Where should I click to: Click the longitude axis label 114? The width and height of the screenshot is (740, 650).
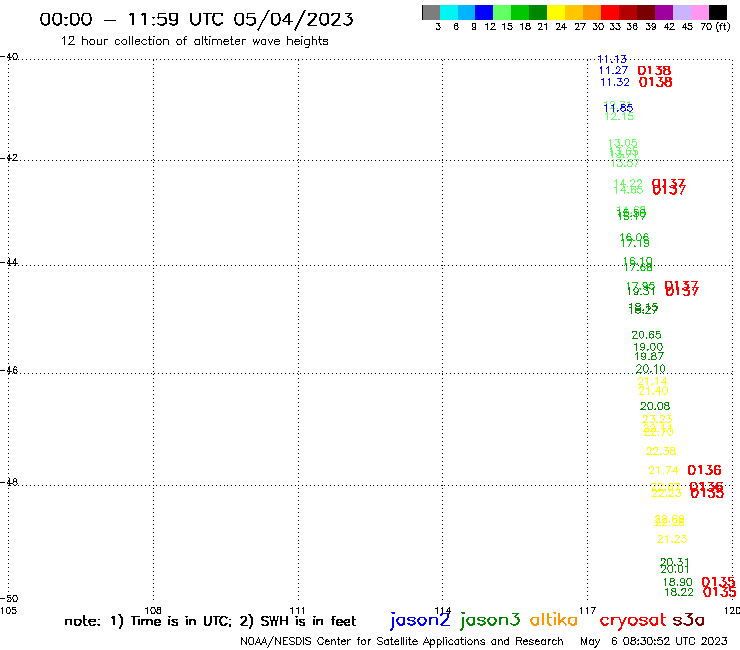(443, 610)
